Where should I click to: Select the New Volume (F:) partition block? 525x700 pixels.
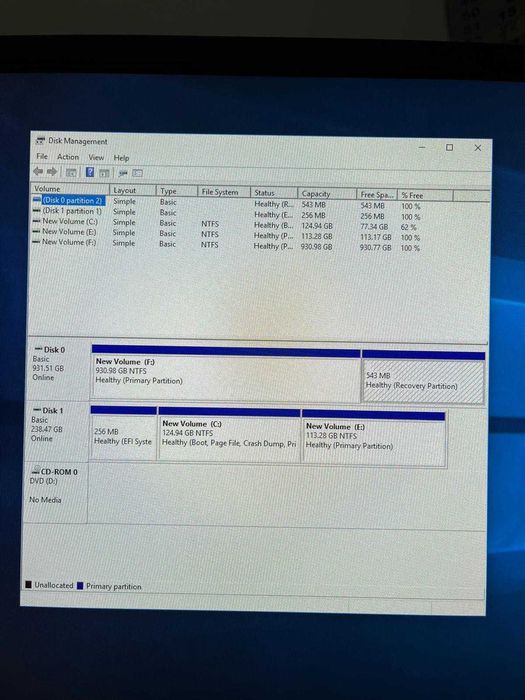[x=226, y=373]
